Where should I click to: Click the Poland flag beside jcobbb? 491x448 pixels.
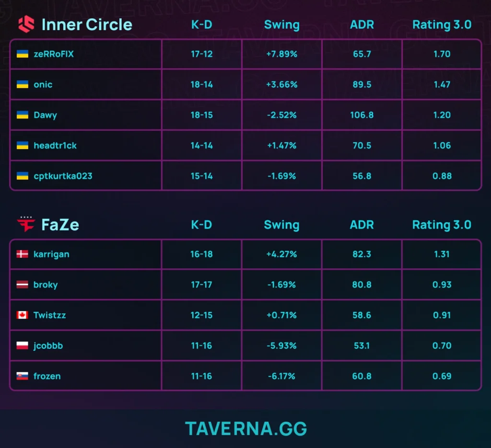click(x=23, y=345)
